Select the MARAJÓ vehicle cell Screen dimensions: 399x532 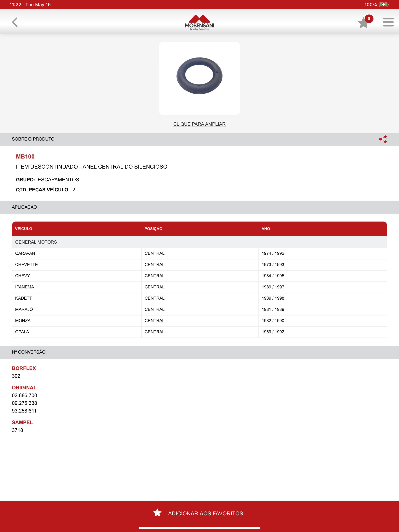click(x=77, y=309)
